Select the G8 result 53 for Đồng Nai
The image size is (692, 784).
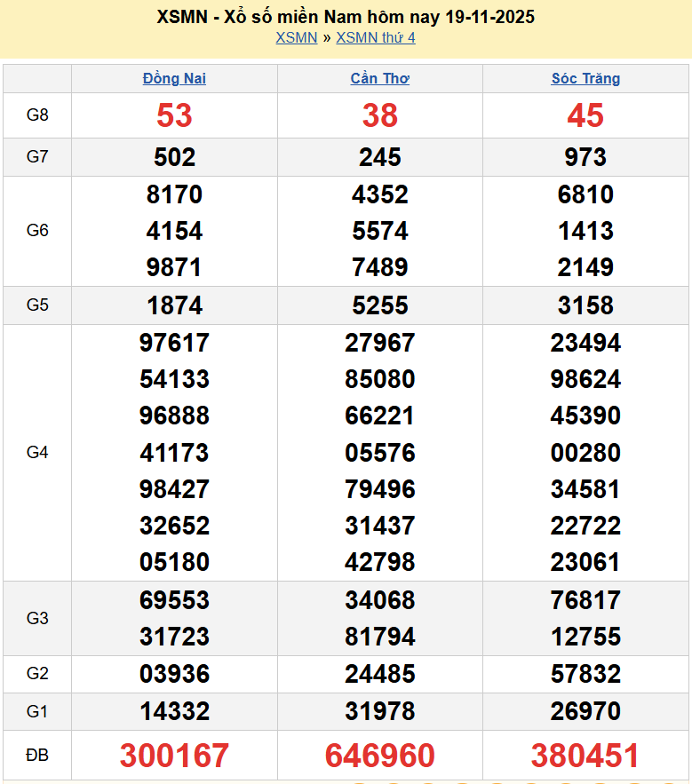click(x=174, y=115)
